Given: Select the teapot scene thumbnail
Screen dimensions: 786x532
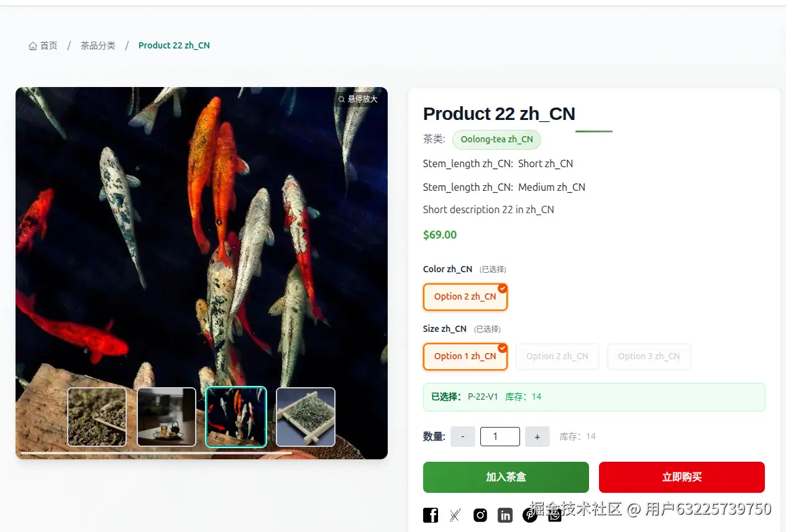Looking at the screenshot, I should click(167, 417).
